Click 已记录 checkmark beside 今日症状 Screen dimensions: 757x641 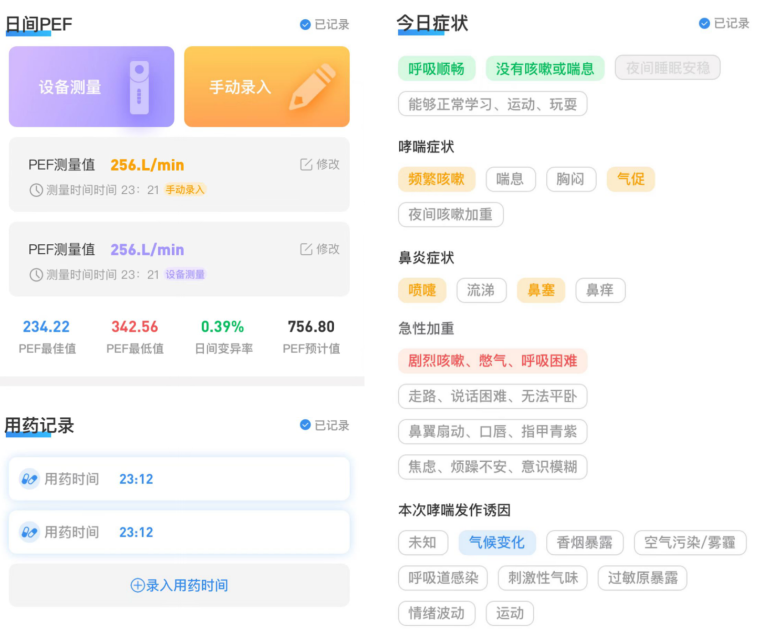click(x=704, y=24)
